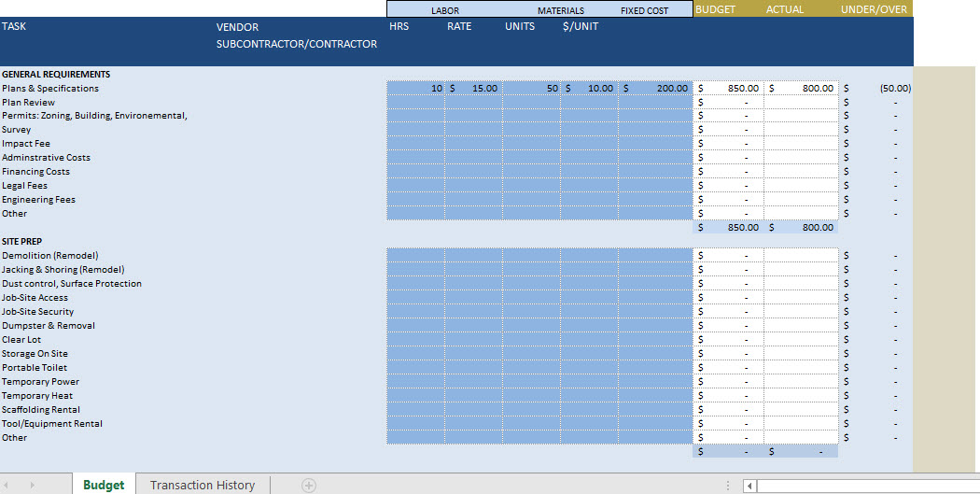Select the General Requirements 800.00 subtotal cell
The width and height of the screenshot is (980, 494).
click(801, 228)
